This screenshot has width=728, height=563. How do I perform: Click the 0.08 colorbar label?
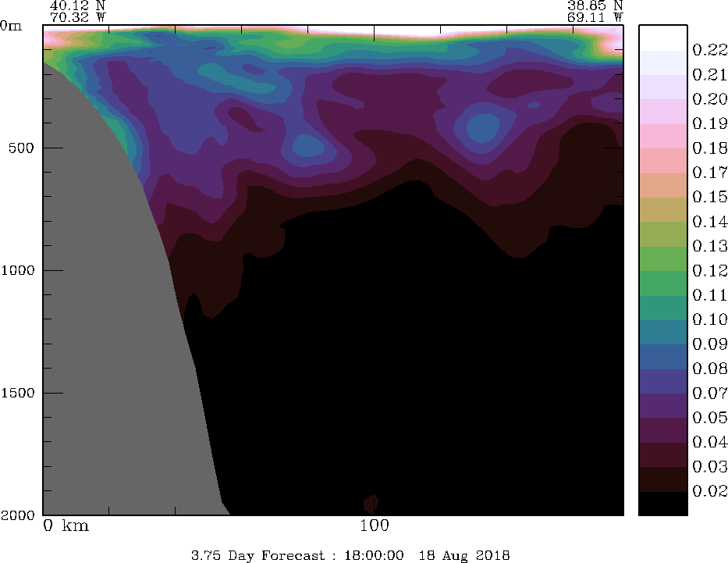coord(710,369)
